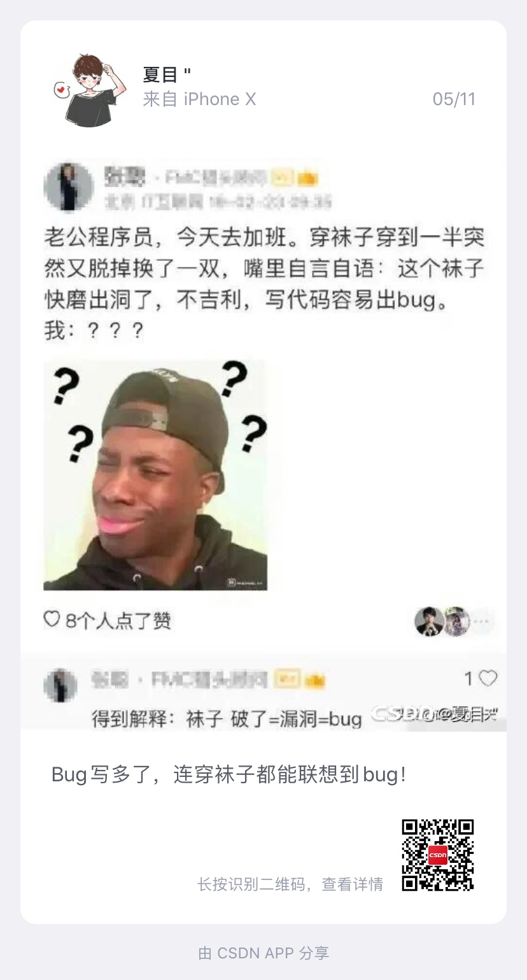Tap the first liker avatar
Image resolution: width=527 pixels, height=980 pixels.
pyautogui.click(x=429, y=621)
